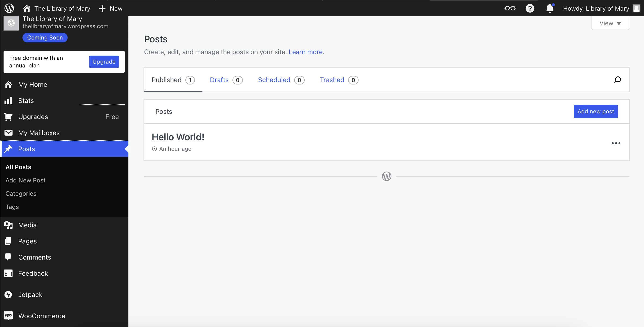Switch to the Scheduled tab

coord(281,80)
